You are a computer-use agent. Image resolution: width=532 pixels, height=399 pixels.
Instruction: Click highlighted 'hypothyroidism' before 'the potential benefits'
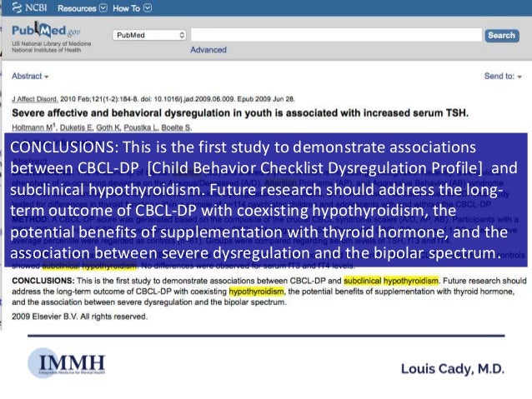257,292
